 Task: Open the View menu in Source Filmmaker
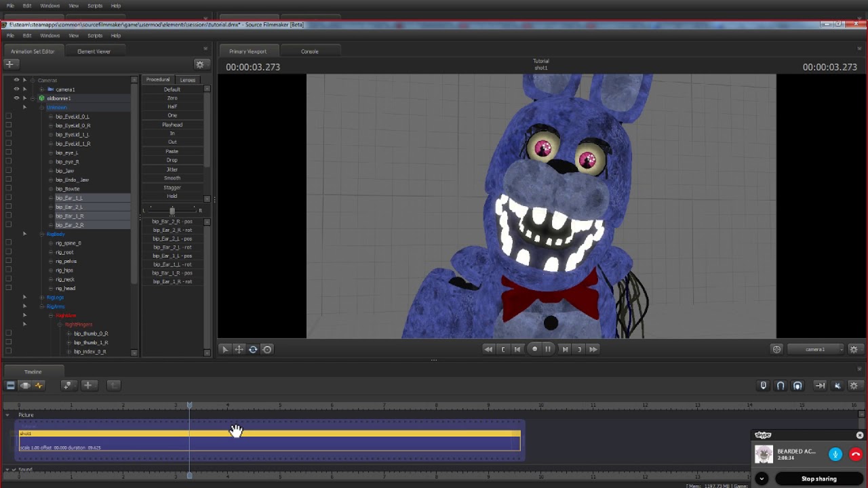[x=73, y=35]
